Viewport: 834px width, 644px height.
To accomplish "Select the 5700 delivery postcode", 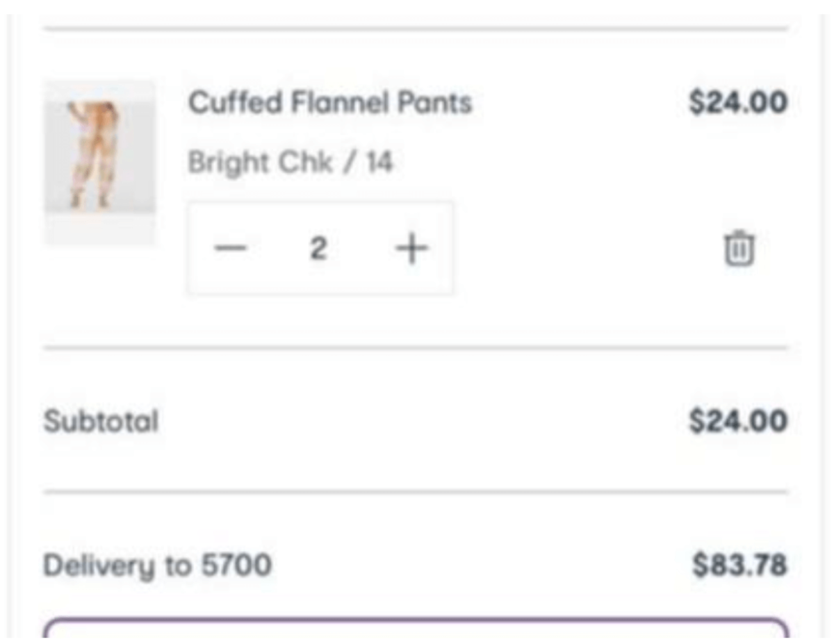I will click(x=236, y=565).
